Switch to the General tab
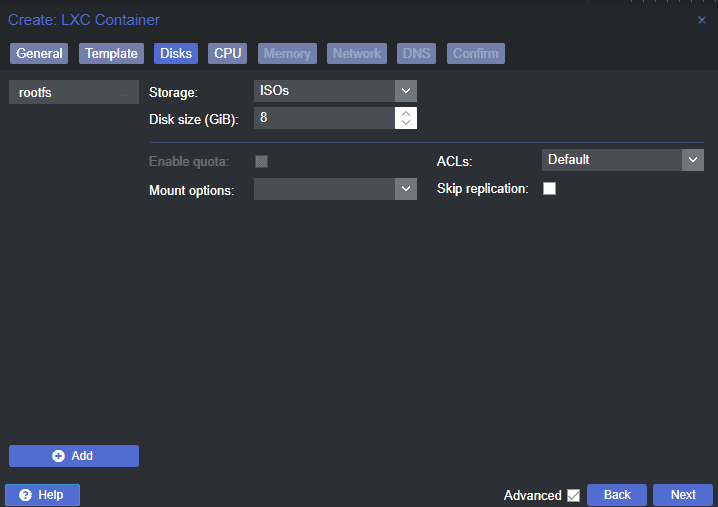The height and width of the screenshot is (507, 718). pos(39,54)
